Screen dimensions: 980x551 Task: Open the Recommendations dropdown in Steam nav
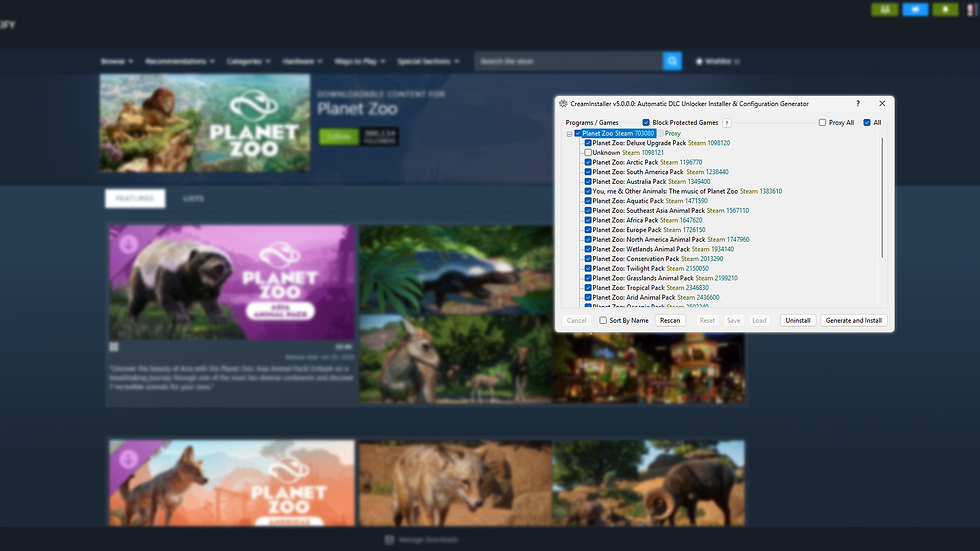coord(180,61)
